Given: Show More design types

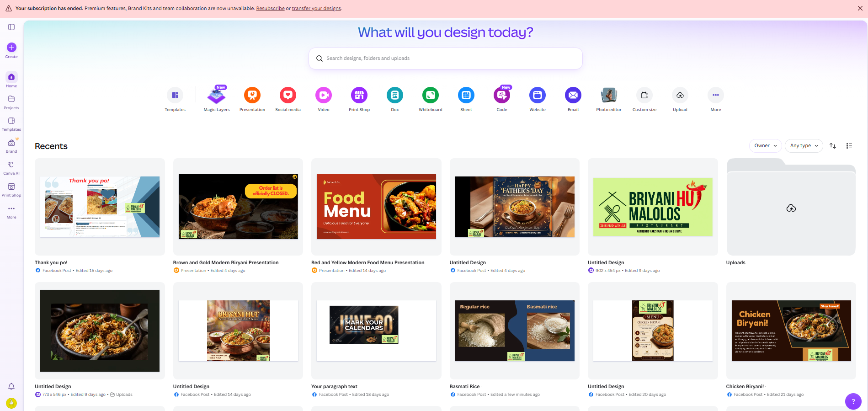Looking at the screenshot, I should 716,95.
